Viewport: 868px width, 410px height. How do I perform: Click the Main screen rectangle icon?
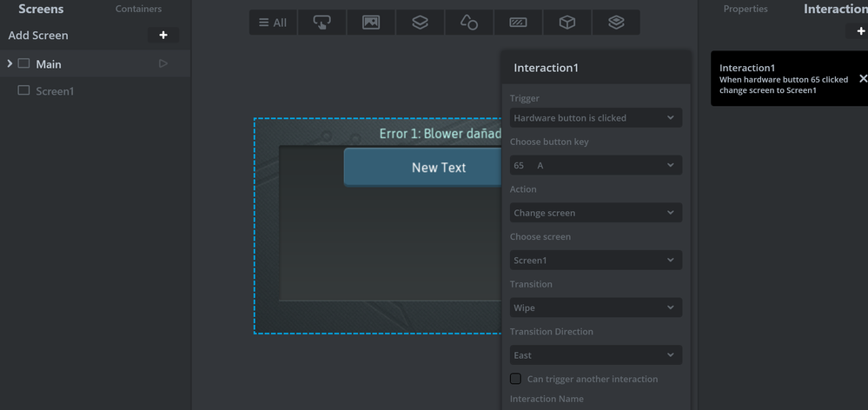23,63
